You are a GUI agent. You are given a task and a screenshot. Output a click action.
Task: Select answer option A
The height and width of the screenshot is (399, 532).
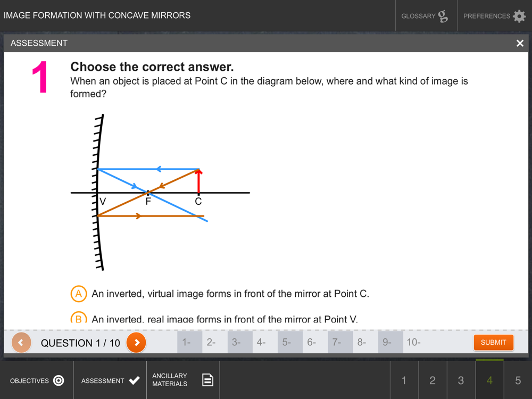coord(78,294)
